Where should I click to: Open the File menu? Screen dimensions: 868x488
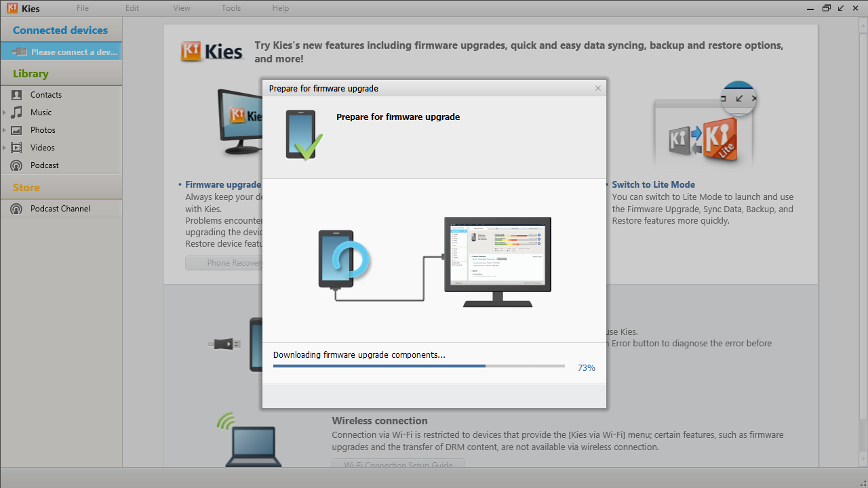[x=83, y=8]
